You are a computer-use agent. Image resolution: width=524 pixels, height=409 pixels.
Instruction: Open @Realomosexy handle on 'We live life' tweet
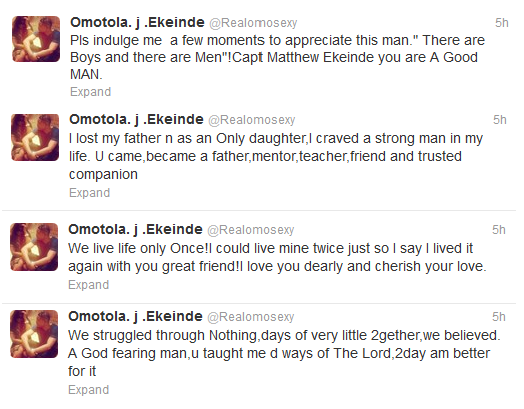tap(251, 230)
